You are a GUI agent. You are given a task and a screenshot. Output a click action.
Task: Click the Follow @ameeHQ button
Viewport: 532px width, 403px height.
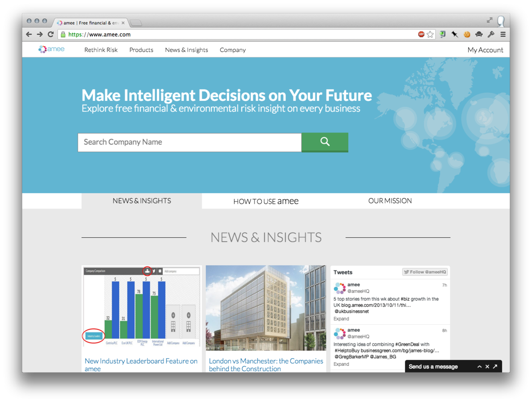(425, 272)
